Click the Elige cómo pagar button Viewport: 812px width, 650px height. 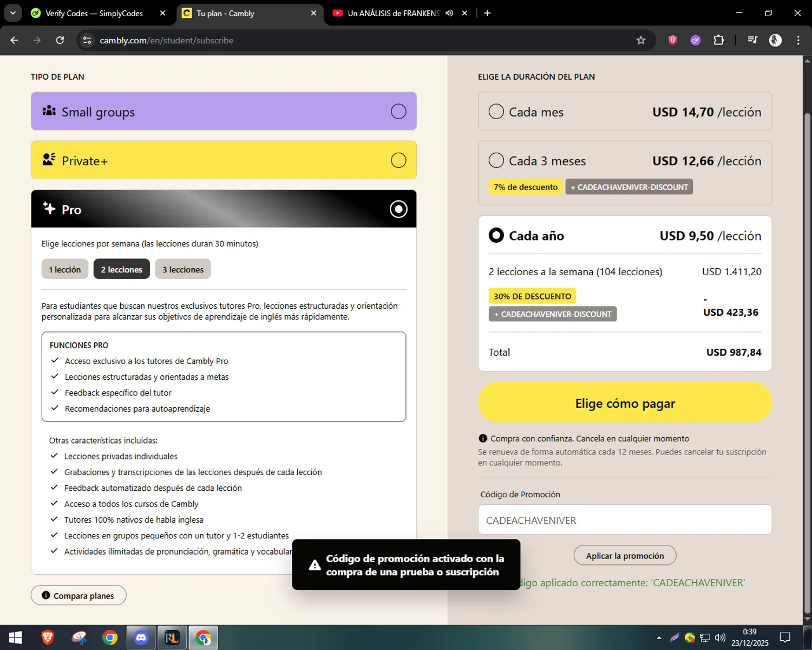[x=625, y=402]
